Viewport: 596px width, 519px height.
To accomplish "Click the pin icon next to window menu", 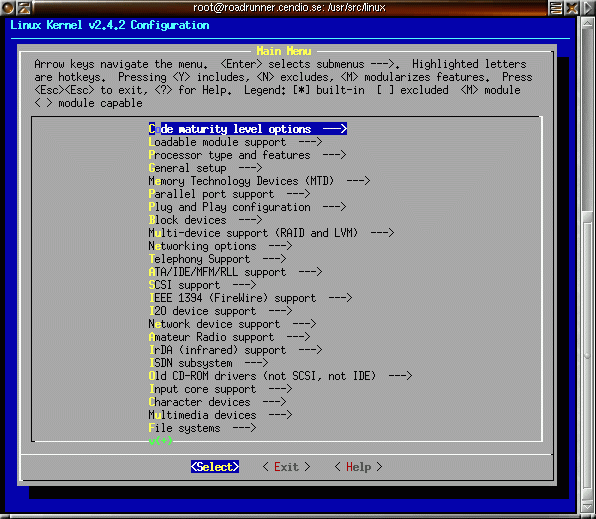I will [24, 7].
